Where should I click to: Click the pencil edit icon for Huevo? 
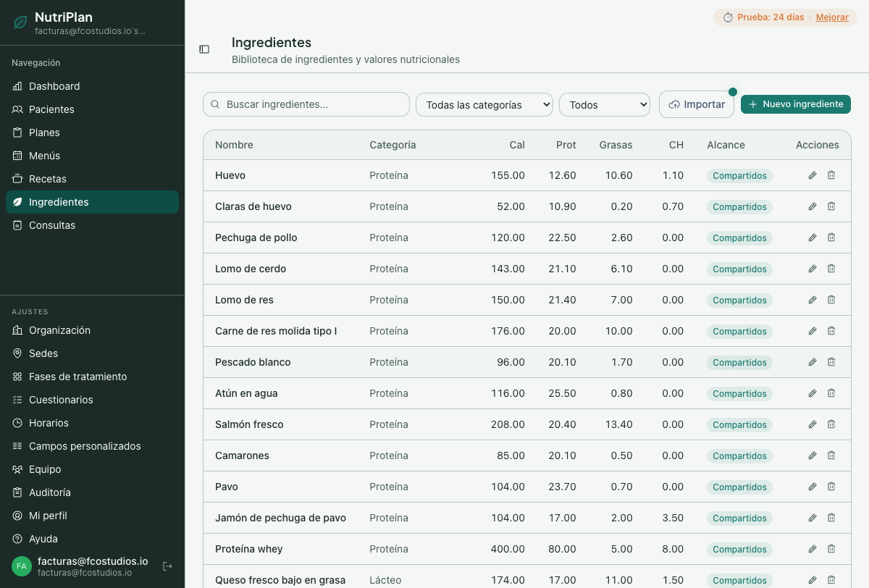click(x=813, y=175)
